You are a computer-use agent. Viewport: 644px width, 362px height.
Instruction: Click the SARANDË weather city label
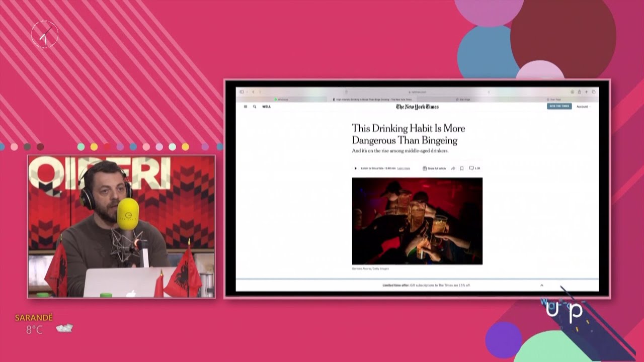point(34,318)
